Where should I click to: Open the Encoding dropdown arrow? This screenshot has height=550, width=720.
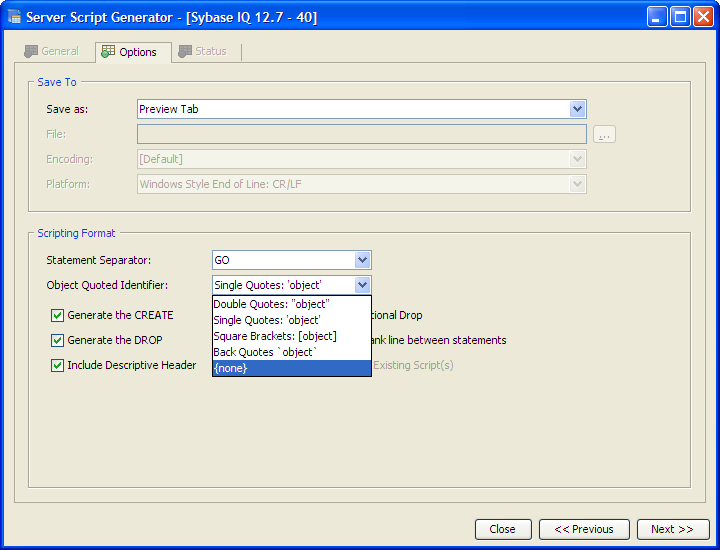[x=577, y=159]
